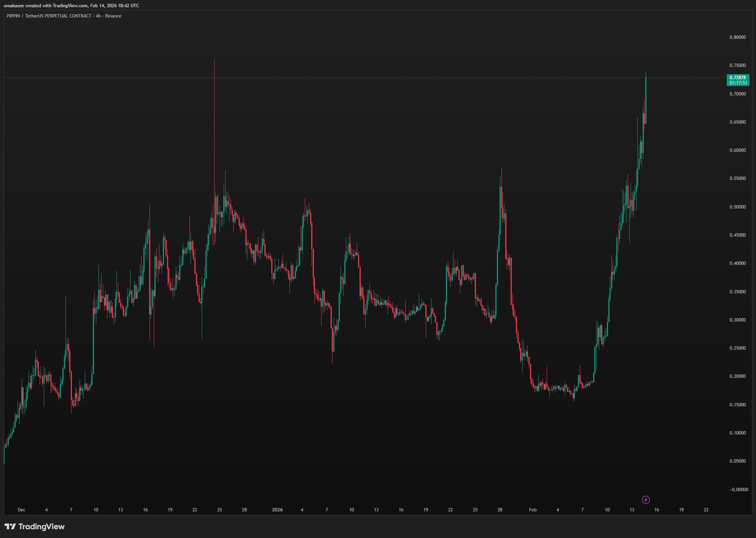Click the 0.50000 price axis label
Image resolution: width=756 pixels, height=538 pixels.
[x=737, y=207]
